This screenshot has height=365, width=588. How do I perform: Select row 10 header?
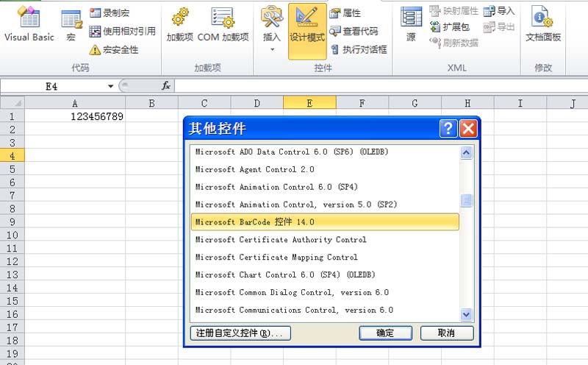pyautogui.click(x=12, y=235)
